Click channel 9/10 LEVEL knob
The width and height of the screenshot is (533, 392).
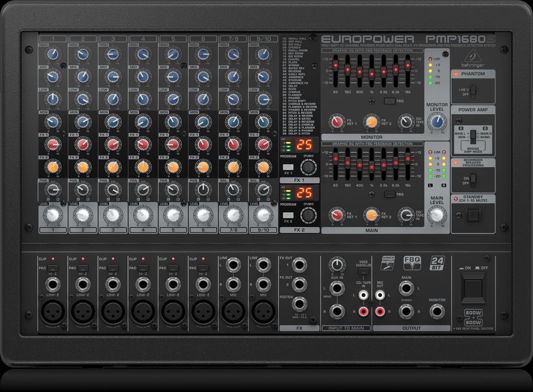tap(263, 215)
